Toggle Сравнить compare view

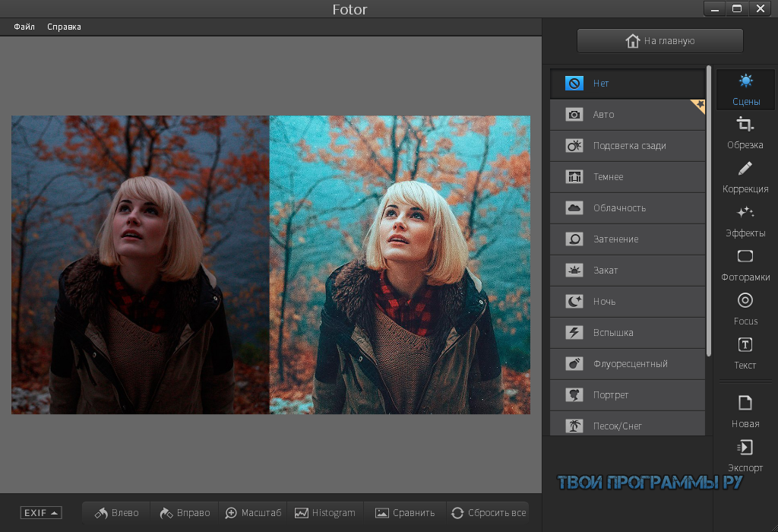(x=405, y=513)
